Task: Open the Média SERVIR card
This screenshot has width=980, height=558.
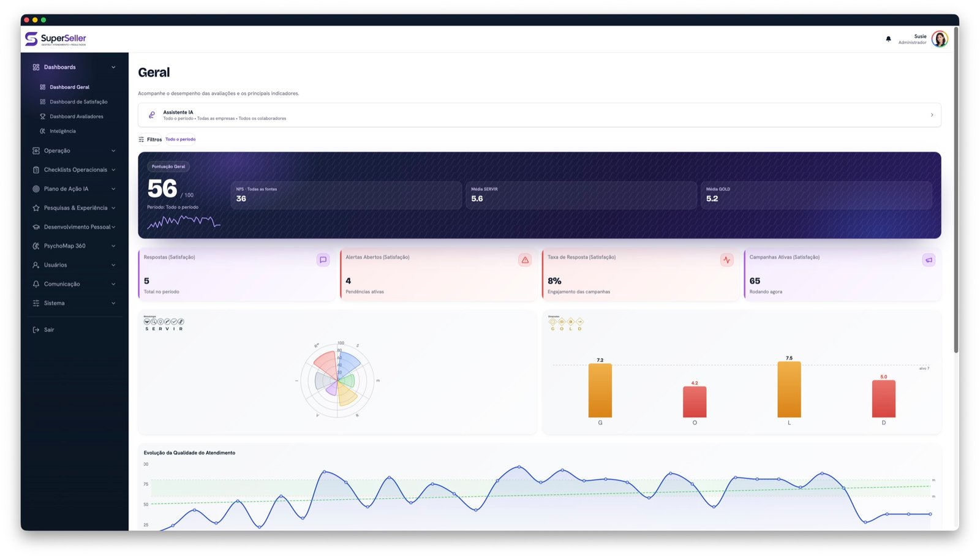Action: (581, 195)
